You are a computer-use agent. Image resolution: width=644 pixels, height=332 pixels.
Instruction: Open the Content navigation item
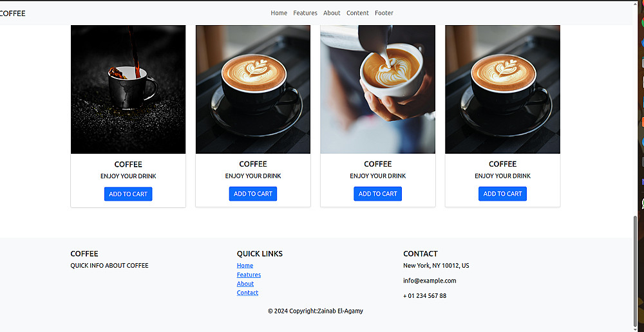pyautogui.click(x=357, y=13)
